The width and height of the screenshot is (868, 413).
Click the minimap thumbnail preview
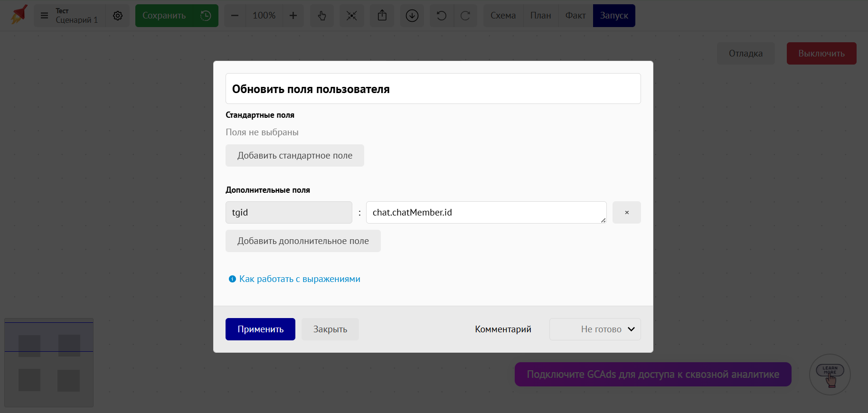pos(49,363)
